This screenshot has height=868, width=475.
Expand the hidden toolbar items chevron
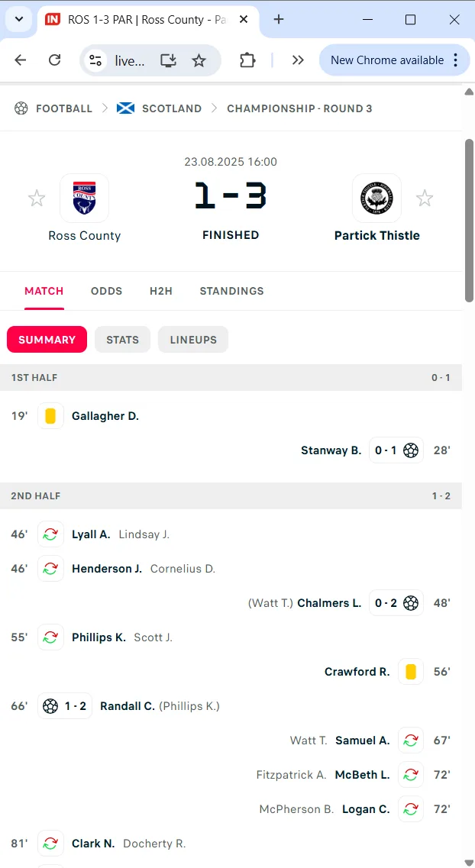298,60
